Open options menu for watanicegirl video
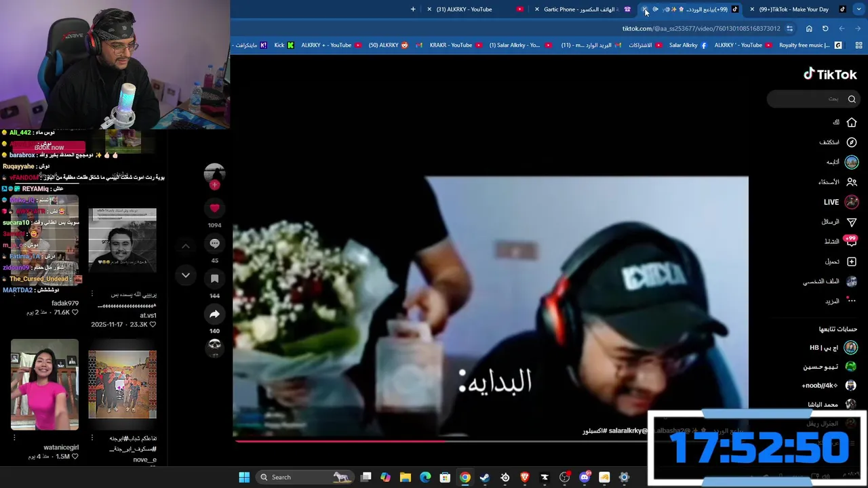This screenshot has width=868, height=488. pos(14,438)
